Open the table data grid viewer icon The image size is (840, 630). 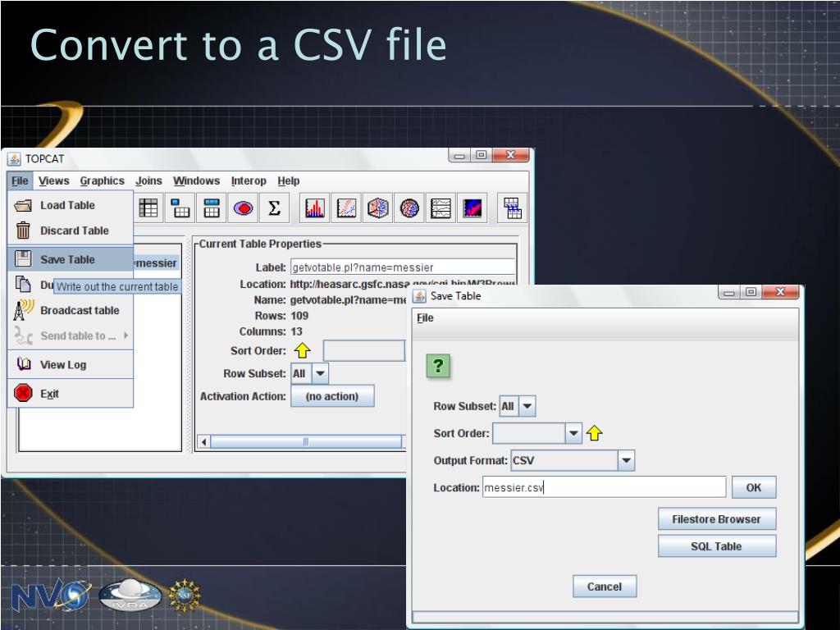tap(148, 208)
